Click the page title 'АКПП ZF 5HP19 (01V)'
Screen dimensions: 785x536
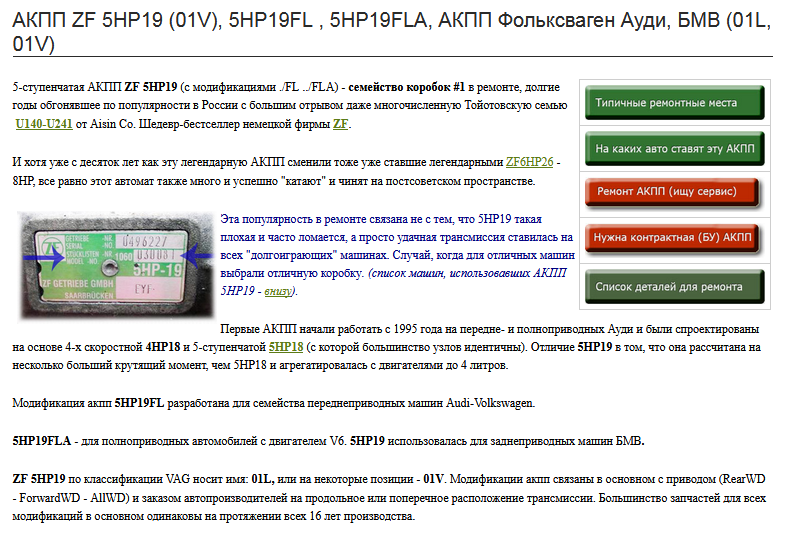click(x=117, y=20)
